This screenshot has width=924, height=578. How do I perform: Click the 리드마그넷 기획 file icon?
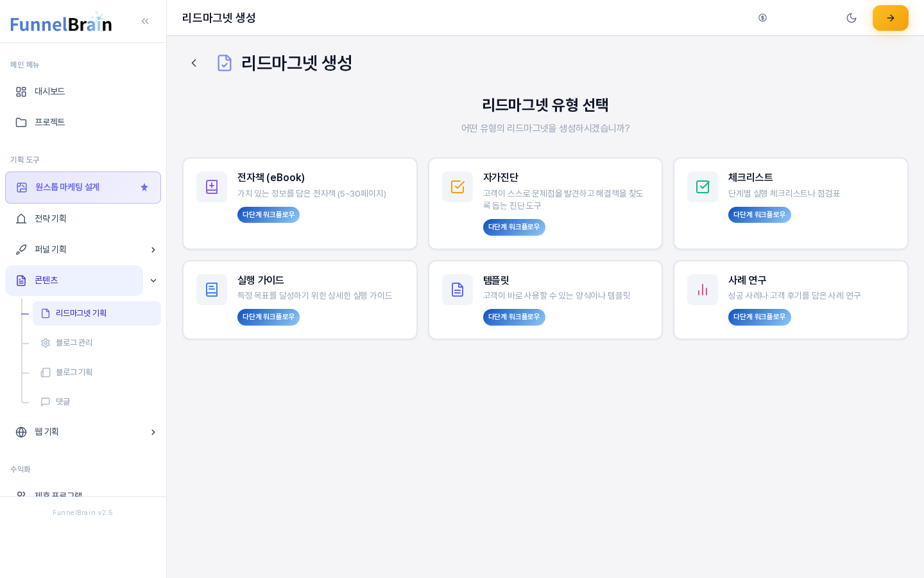46,313
